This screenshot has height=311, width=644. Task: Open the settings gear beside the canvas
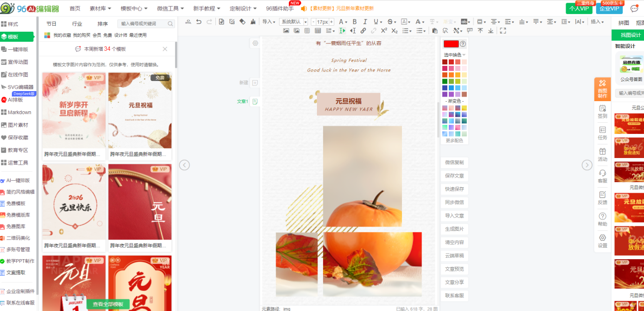click(255, 43)
